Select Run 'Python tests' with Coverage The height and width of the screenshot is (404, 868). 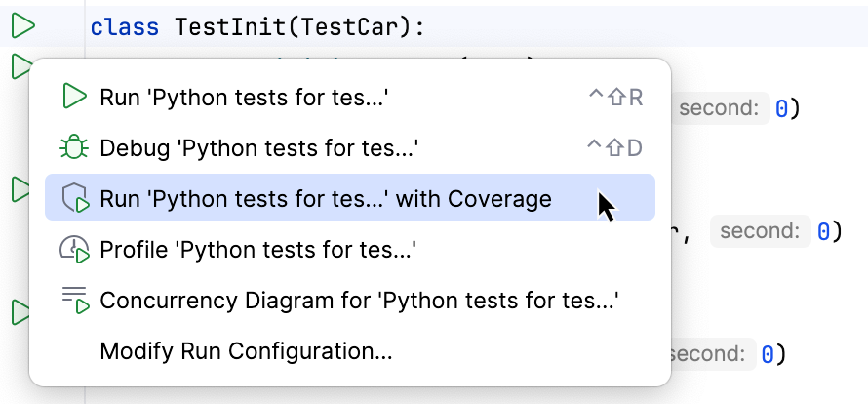(x=325, y=199)
